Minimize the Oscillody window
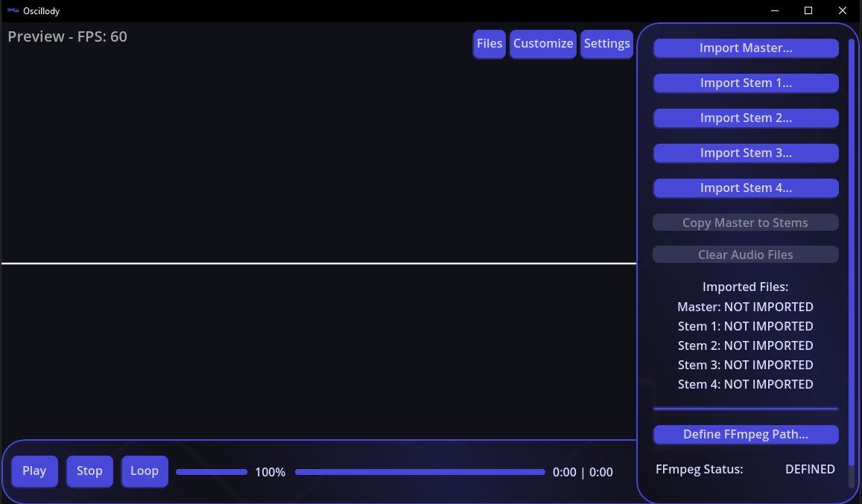The image size is (862, 504). pyautogui.click(x=775, y=10)
